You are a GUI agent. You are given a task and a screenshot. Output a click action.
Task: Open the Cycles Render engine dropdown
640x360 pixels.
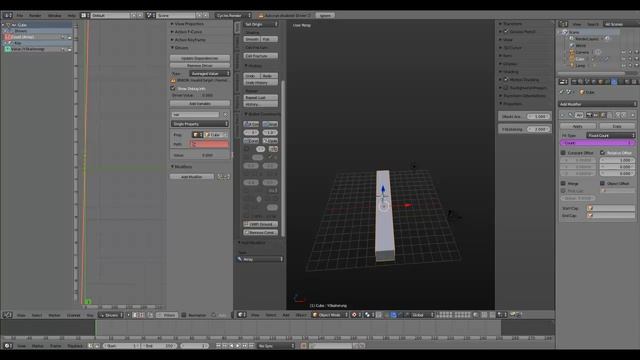[x=233, y=15]
